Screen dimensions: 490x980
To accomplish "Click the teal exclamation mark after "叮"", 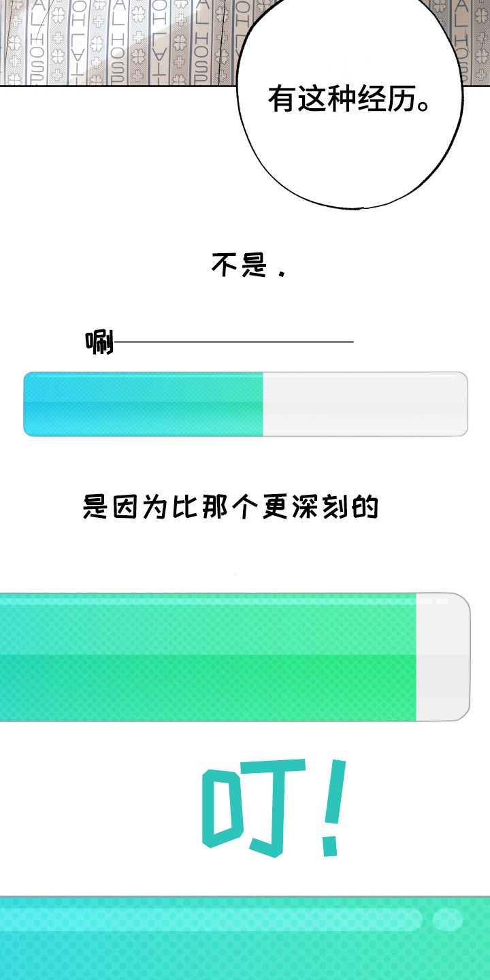I will (333, 806).
